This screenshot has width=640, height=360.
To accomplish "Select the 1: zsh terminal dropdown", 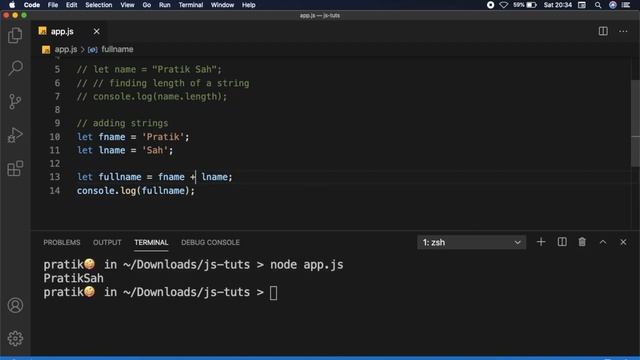I will point(471,242).
